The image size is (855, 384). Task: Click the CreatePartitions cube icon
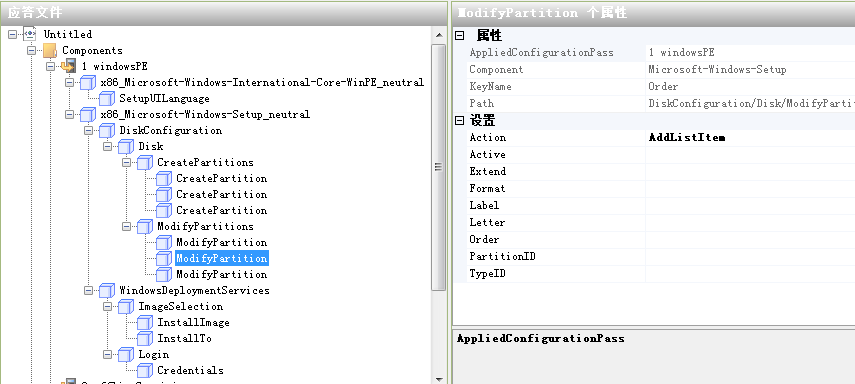pyautogui.click(x=145, y=163)
